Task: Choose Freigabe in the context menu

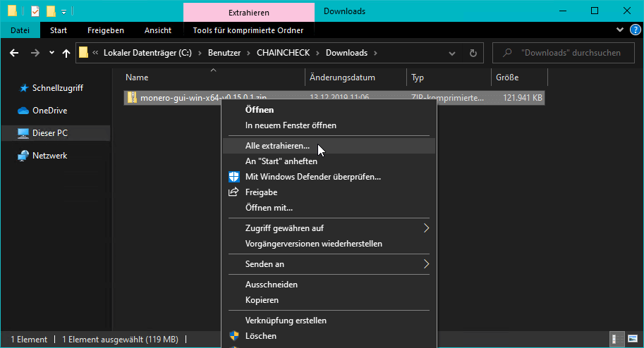Action: coord(329,192)
